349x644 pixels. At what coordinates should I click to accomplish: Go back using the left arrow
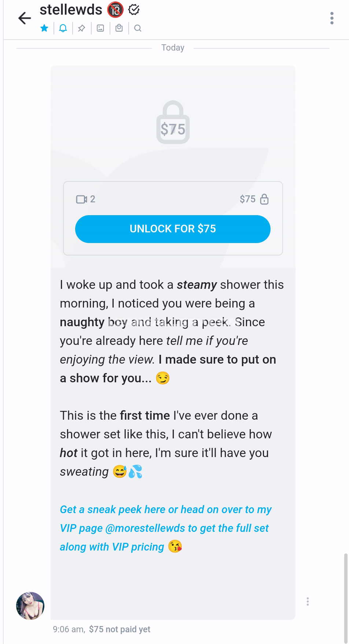pos(25,18)
